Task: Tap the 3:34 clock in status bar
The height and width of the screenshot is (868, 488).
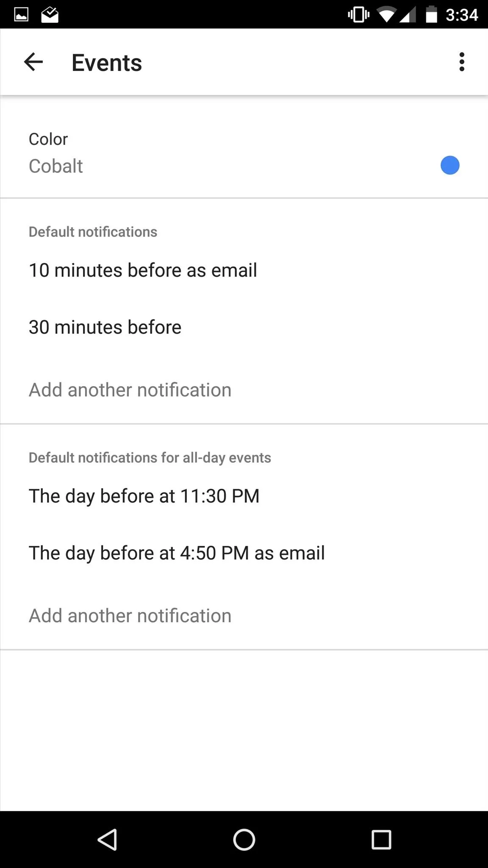Action: tap(461, 15)
